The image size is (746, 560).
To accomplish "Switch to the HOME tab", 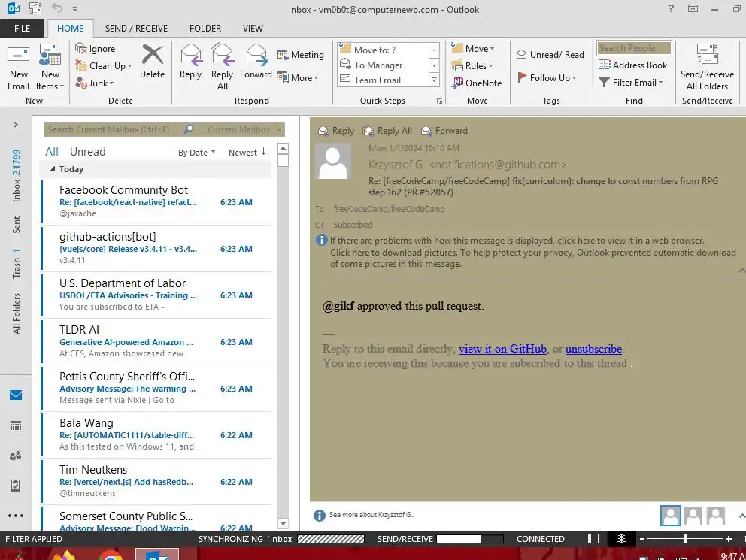I will tap(71, 29).
